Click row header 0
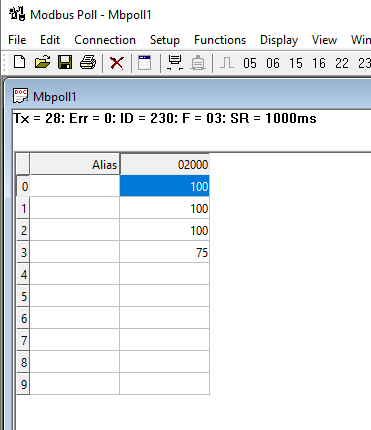The image size is (371, 430). pyautogui.click(x=23, y=186)
